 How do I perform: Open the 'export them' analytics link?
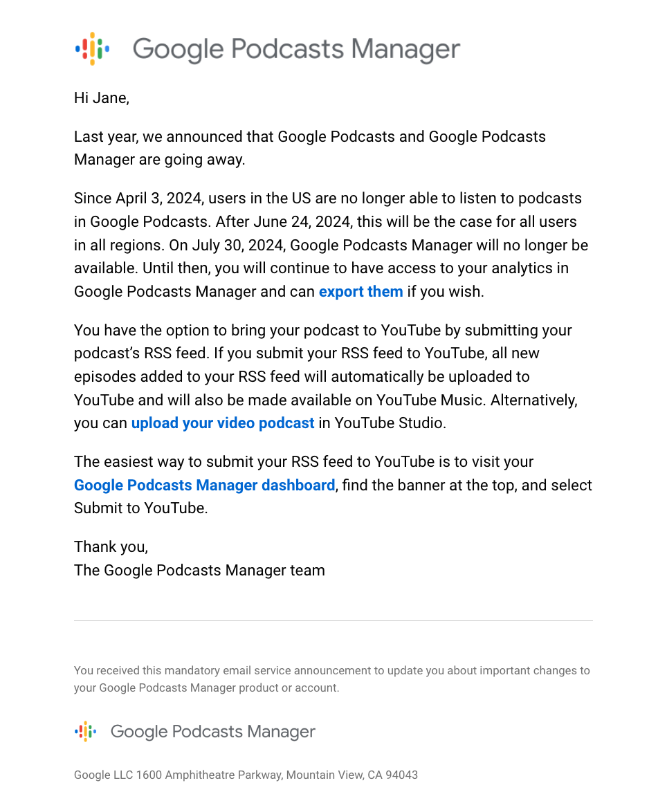point(360,291)
